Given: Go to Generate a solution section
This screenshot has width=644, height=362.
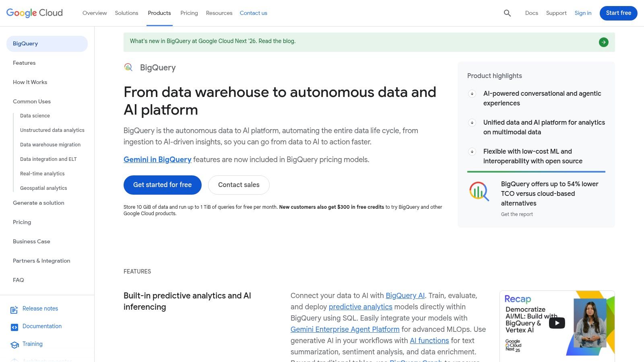Looking at the screenshot, I should pos(39,203).
